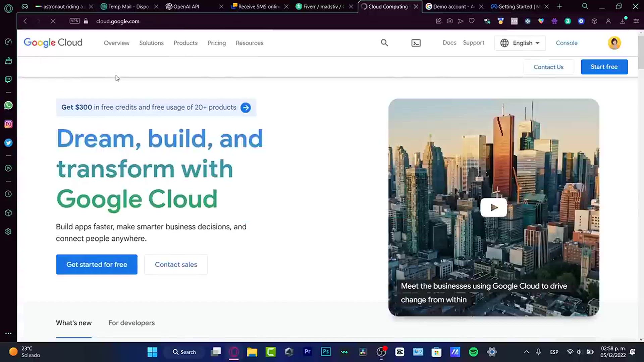The width and height of the screenshot is (644, 362).
Task: Click the VPN badge
Action: (x=74, y=21)
